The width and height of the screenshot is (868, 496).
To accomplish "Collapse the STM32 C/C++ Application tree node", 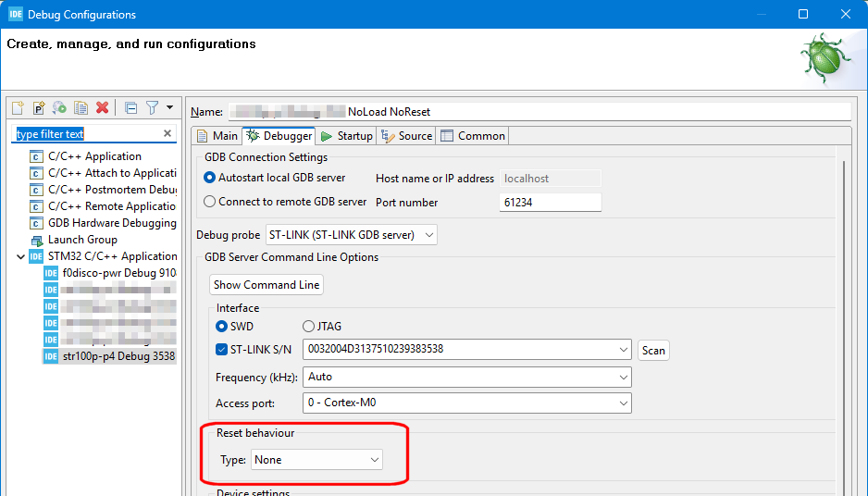I will point(21,256).
